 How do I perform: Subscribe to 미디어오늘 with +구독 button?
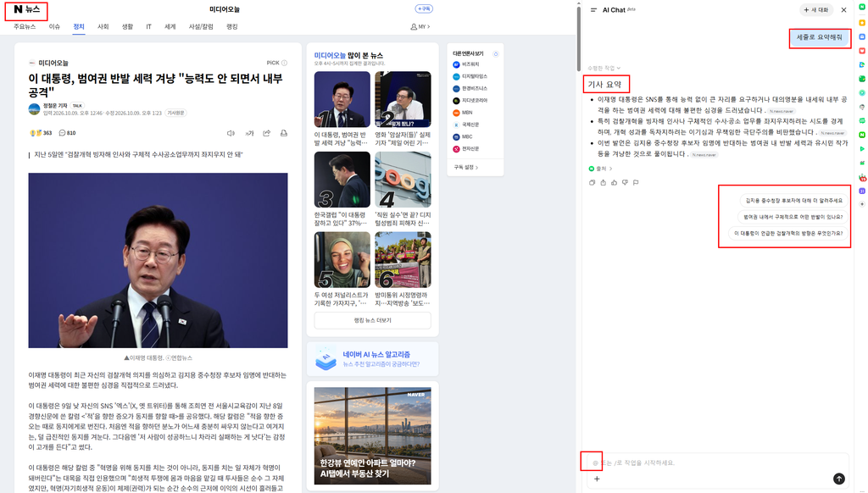pyautogui.click(x=424, y=8)
